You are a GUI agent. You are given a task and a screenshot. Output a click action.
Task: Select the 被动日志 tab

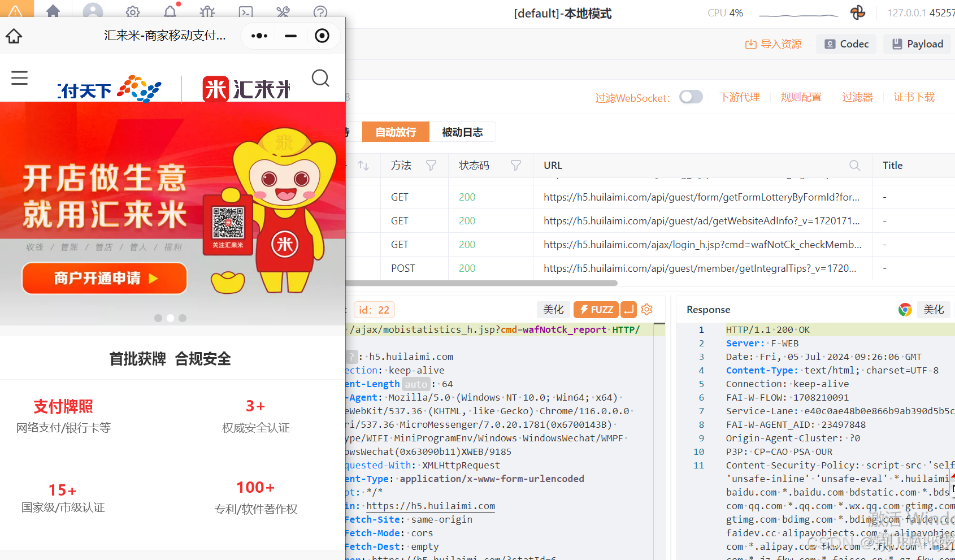(462, 132)
